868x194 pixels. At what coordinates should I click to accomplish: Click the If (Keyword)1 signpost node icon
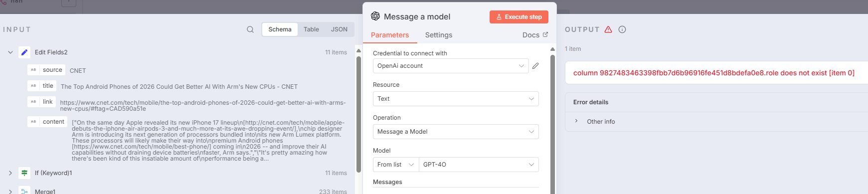pyautogui.click(x=24, y=173)
